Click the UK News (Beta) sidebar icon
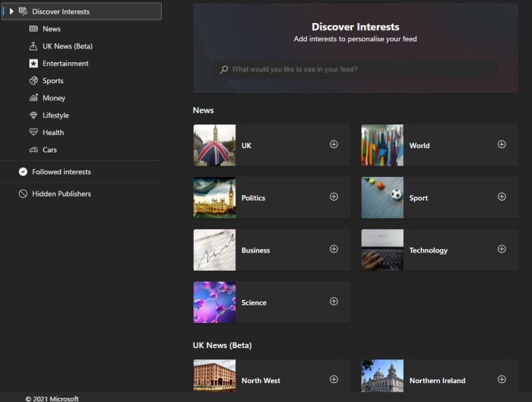Screen dimensions: 532x402 34,46
